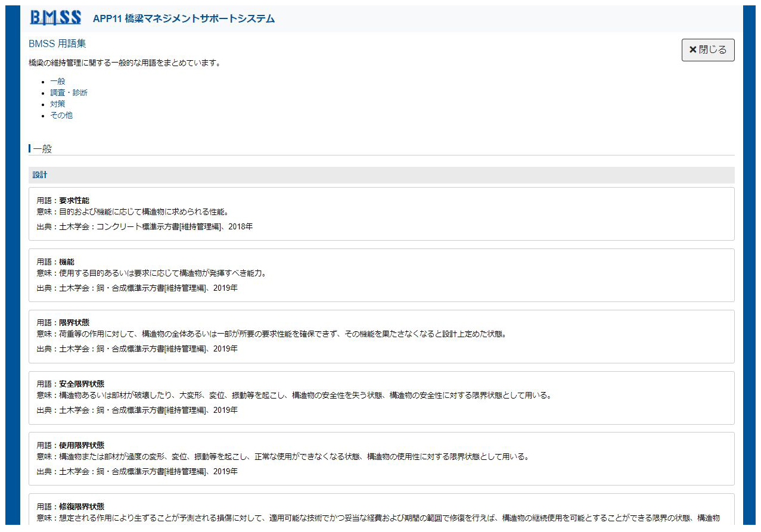
Task: Click the term 限界状態
Action: tap(74, 323)
